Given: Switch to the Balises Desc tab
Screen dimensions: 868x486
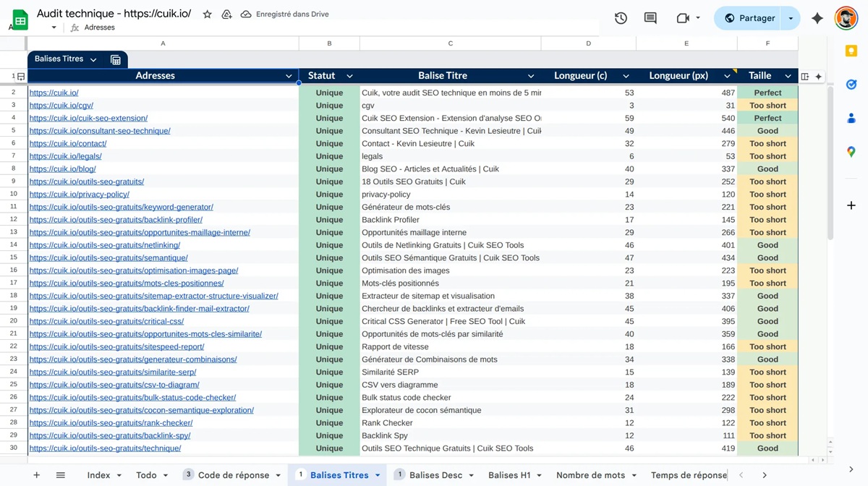Looking at the screenshot, I should pyautogui.click(x=435, y=475).
